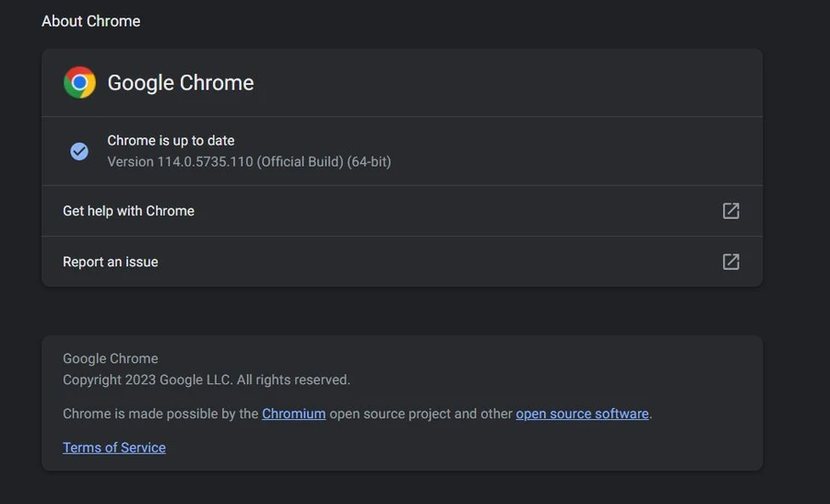
Task: Open the Get help with Chrome row
Action: pyautogui.click(x=402, y=211)
